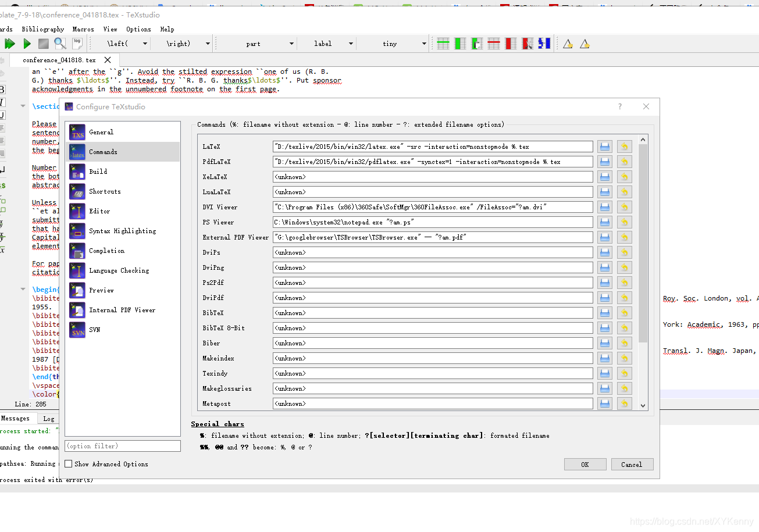
Task: Click the second yellow warning triangle icon
Action: coord(585,44)
